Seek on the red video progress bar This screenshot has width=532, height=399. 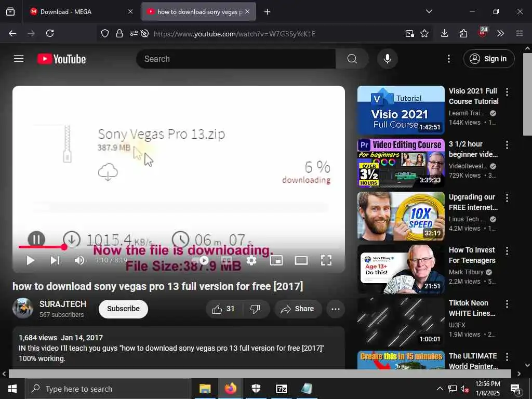(x=179, y=247)
